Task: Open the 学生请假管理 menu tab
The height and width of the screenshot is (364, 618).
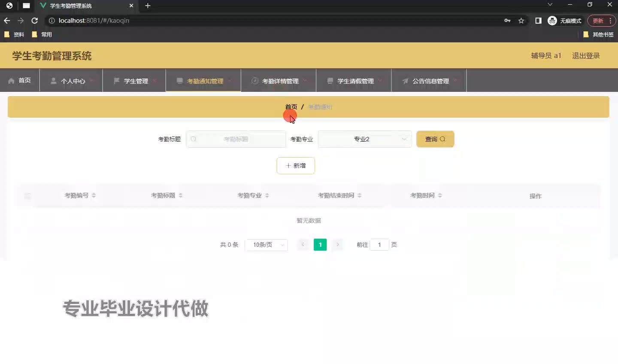Action: 354,81
